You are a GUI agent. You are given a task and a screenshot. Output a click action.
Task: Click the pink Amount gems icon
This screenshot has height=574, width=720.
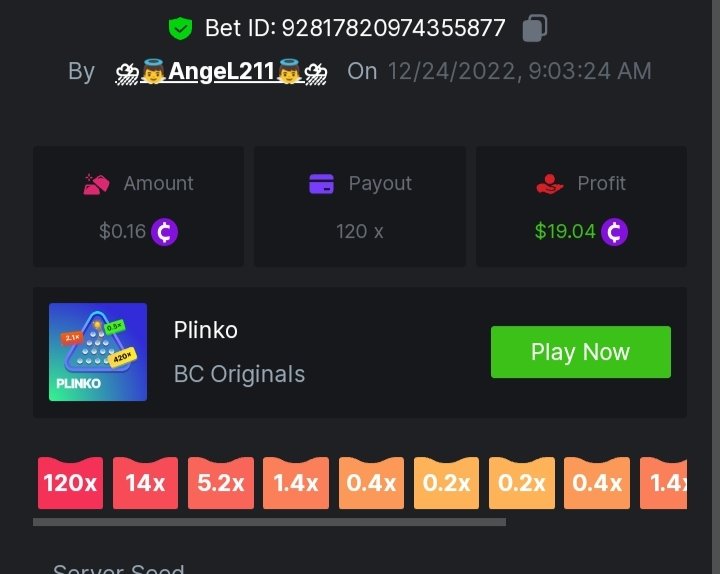pos(96,184)
